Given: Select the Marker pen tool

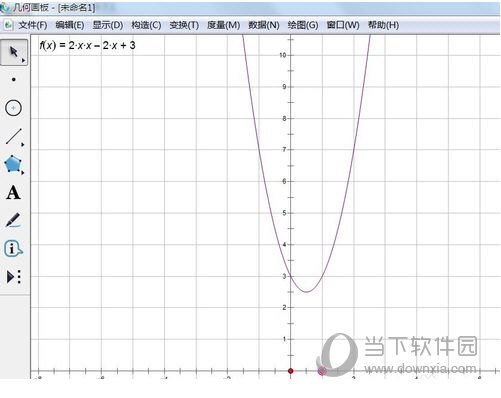Looking at the screenshot, I should click(13, 221).
